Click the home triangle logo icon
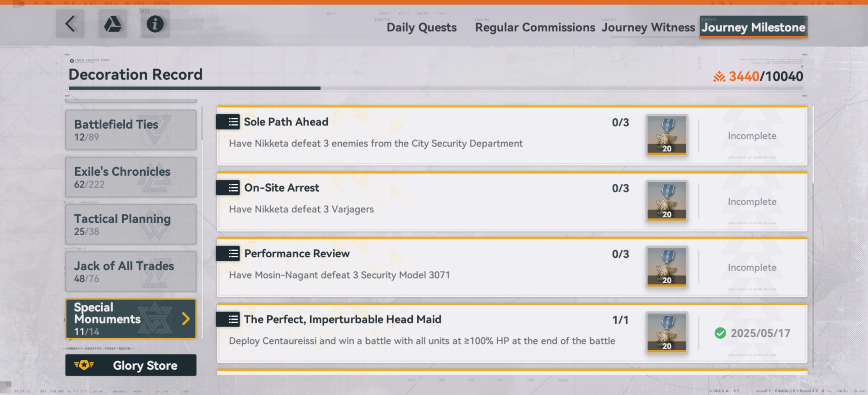 [113, 24]
